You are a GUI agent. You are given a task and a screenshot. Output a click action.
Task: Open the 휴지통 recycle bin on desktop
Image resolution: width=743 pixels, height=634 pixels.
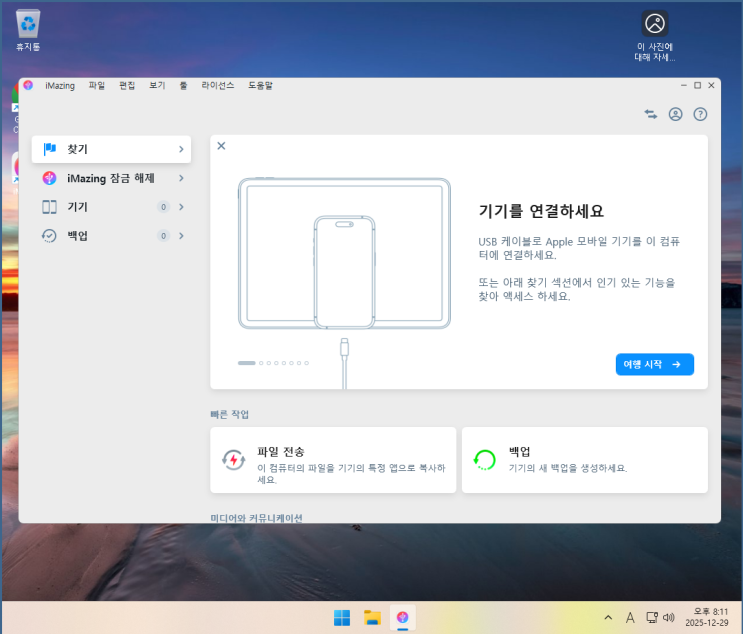click(28, 30)
